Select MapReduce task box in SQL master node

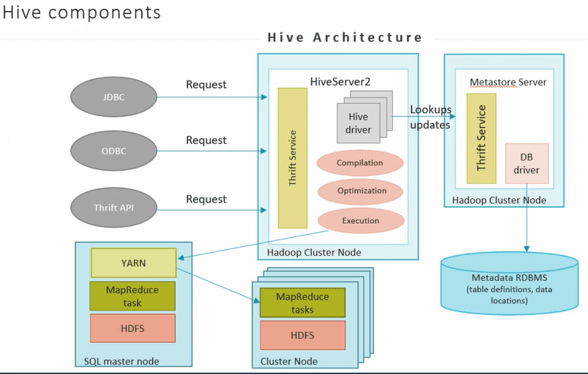point(133,296)
